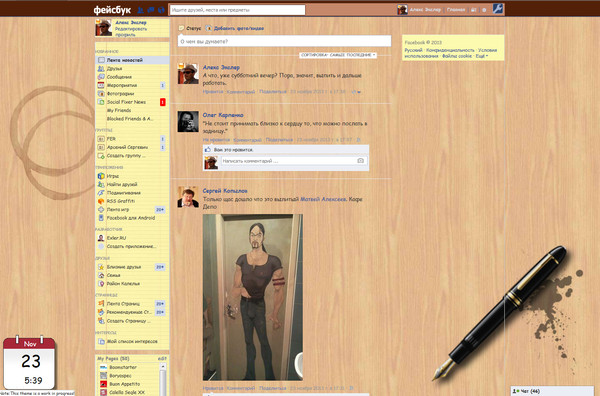
Task: Click Главная link in top bar
Action: point(456,10)
